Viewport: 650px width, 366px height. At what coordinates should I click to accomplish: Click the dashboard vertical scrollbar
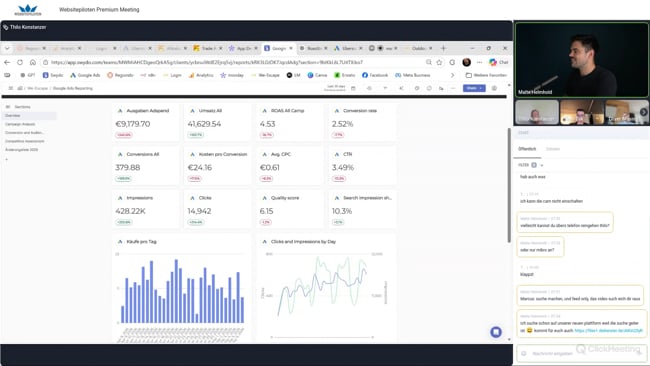pyautogui.click(x=509, y=185)
